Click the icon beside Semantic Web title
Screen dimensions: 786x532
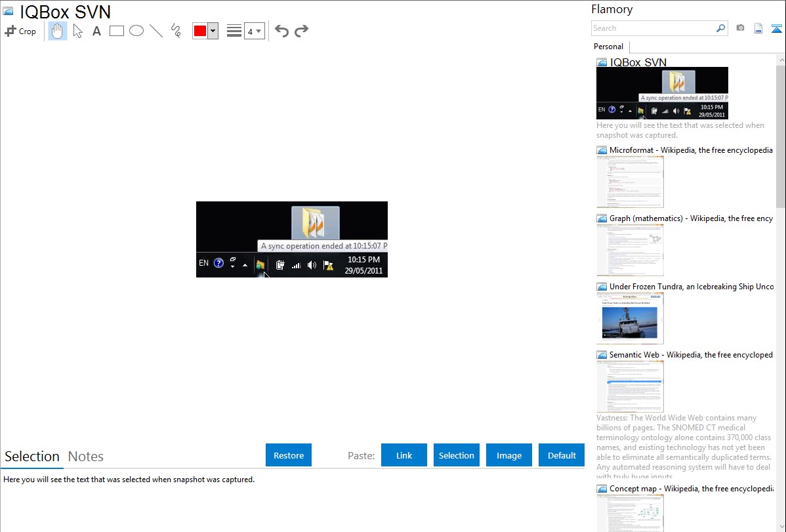pos(602,355)
